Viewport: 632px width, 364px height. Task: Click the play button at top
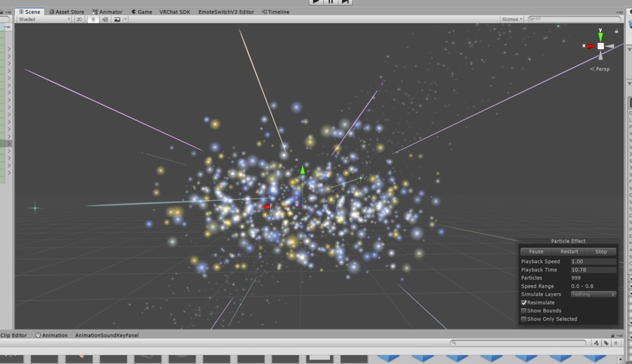tap(316, 2)
